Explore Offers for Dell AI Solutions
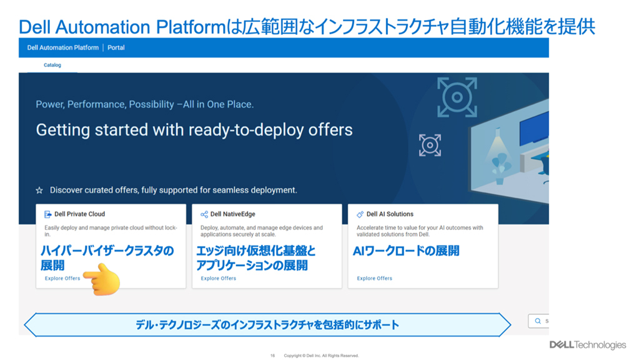 tap(375, 279)
